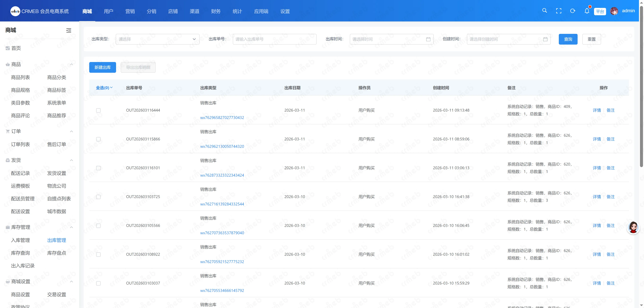Click the 首页 home icon in sidebar
The width and height of the screenshot is (644, 308).
pyautogui.click(x=8, y=48)
